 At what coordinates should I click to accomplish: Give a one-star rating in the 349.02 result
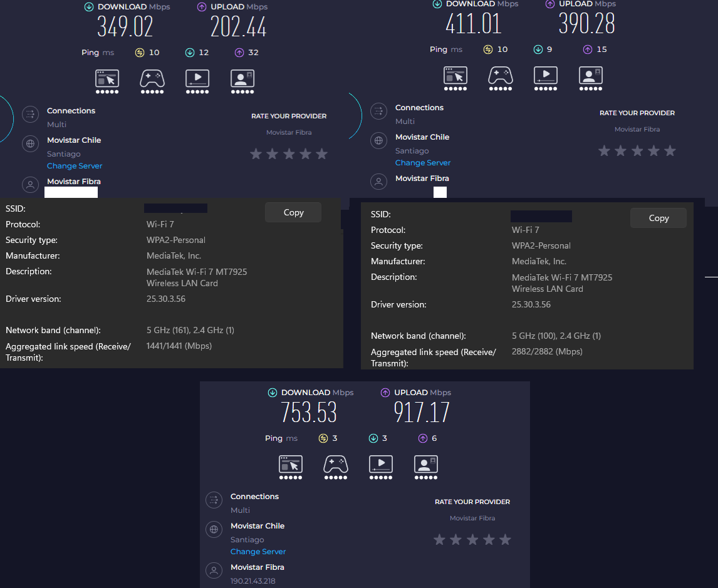pos(256,153)
